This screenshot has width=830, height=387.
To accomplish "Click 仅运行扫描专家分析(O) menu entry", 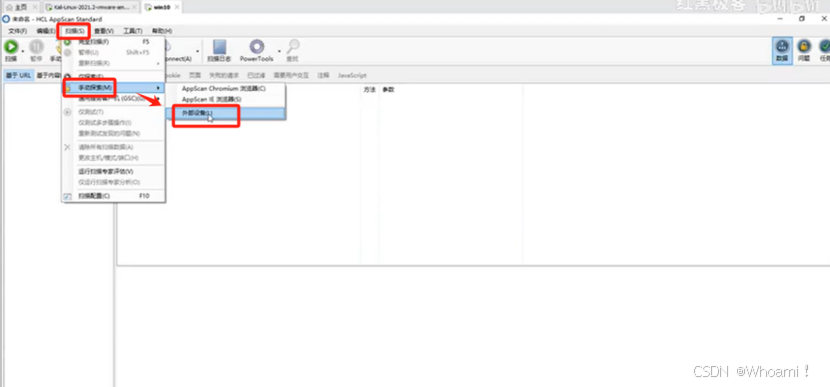I will click(x=114, y=182).
